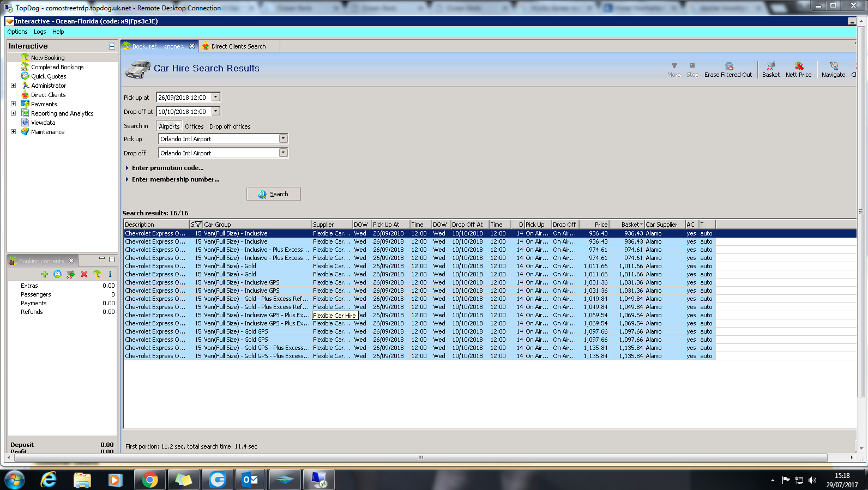Click the Direct Clients icon in sidebar
Image resolution: width=868 pixels, height=490 pixels.
25,94
